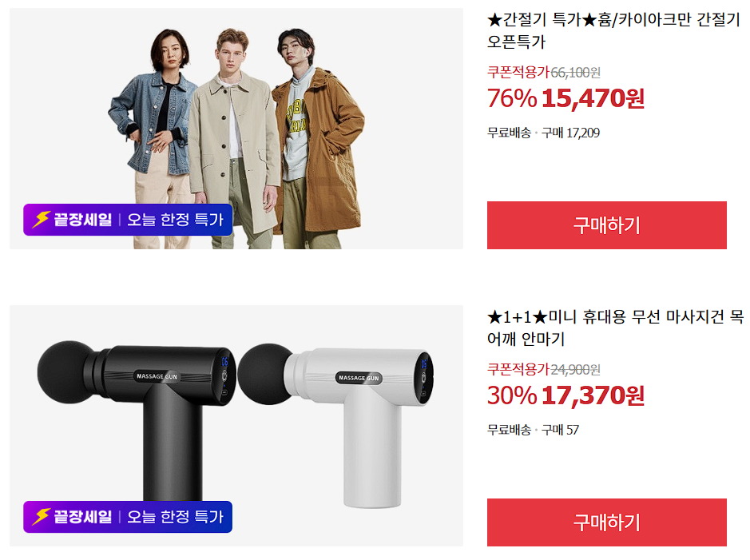Open the Home/Kayak jacket product image
Viewport: 750px width, 560px height.
point(236,128)
